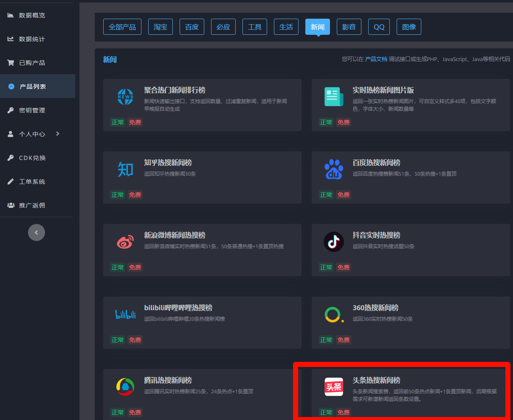
Task: Expand the 个人中心 submenu arrow
Action: [58, 134]
